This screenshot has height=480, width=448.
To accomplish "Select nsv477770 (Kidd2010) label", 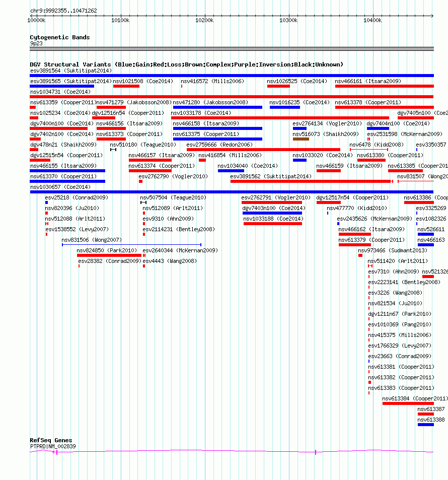I will [x=357, y=208].
